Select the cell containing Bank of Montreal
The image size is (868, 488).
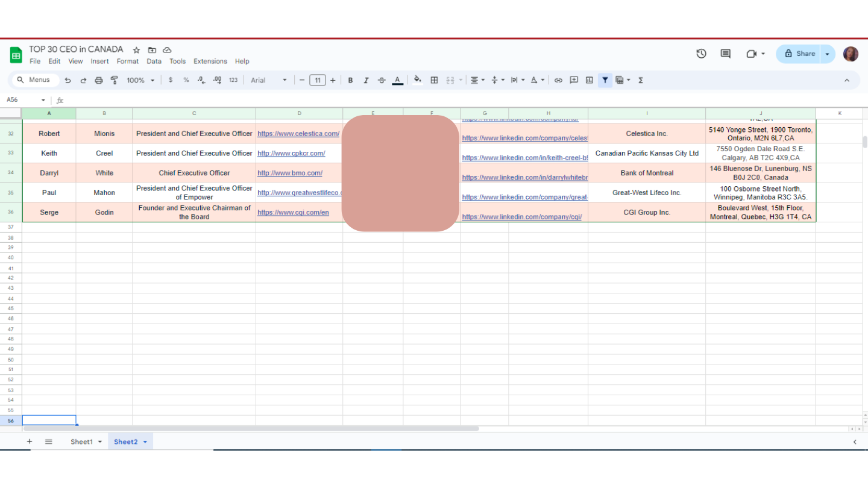point(647,173)
